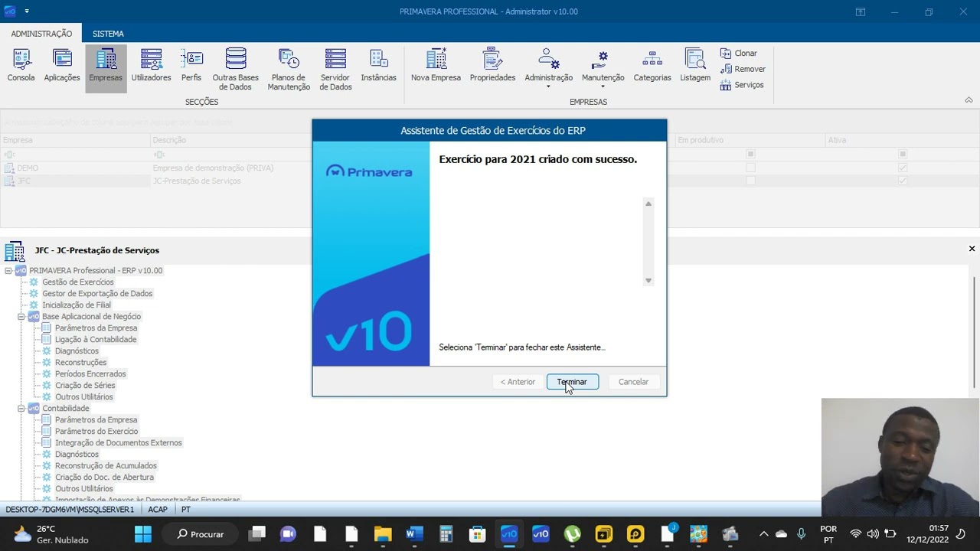
Task: Click Serviços in the Empresas group
Action: [x=742, y=85]
